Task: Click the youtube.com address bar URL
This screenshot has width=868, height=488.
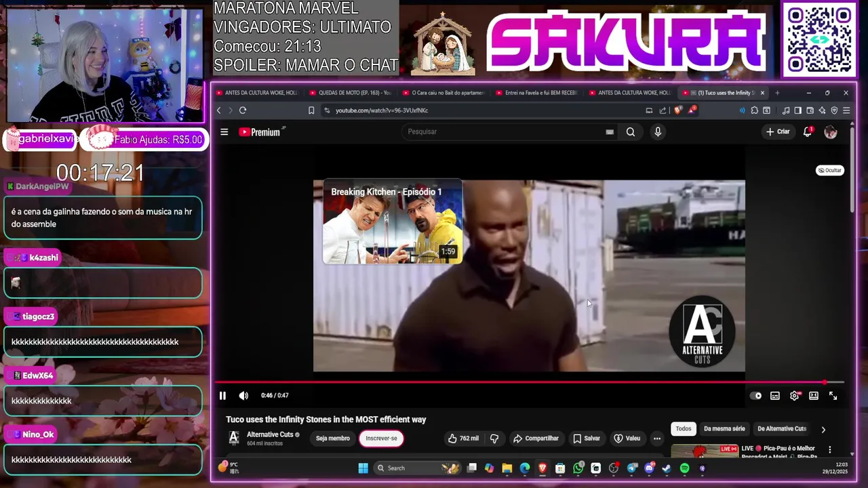Action: pos(382,110)
